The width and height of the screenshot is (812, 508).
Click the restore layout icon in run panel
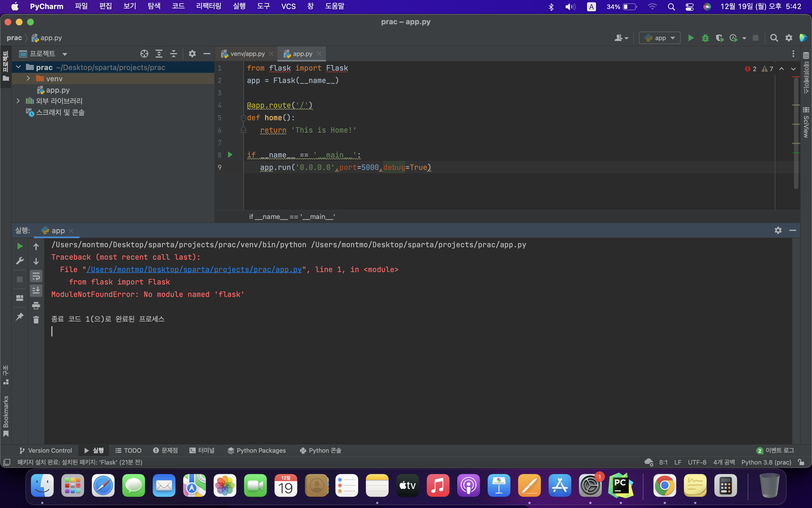point(20,298)
